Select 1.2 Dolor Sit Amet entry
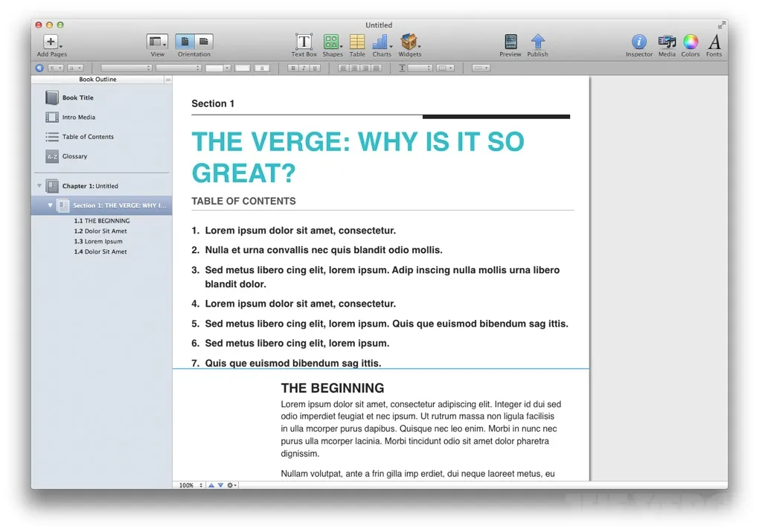The image size is (759, 532). tap(100, 231)
